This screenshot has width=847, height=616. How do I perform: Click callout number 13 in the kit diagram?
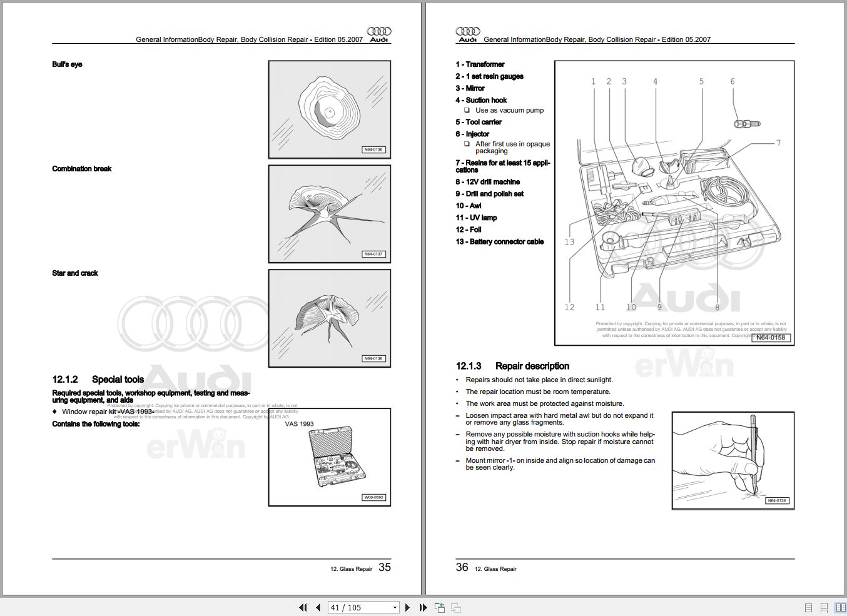[x=569, y=242]
